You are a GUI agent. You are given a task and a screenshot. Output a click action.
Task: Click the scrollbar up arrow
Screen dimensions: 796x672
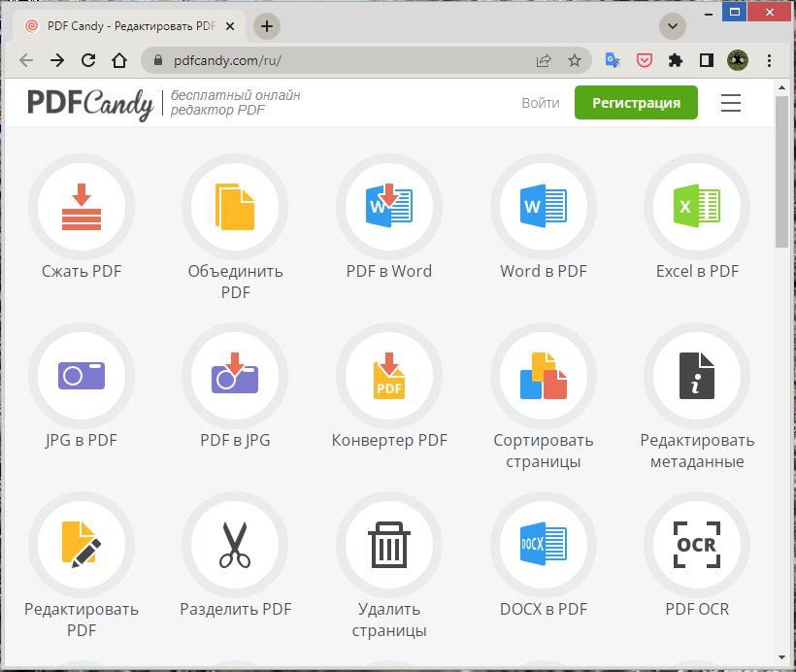click(x=781, y=87)
